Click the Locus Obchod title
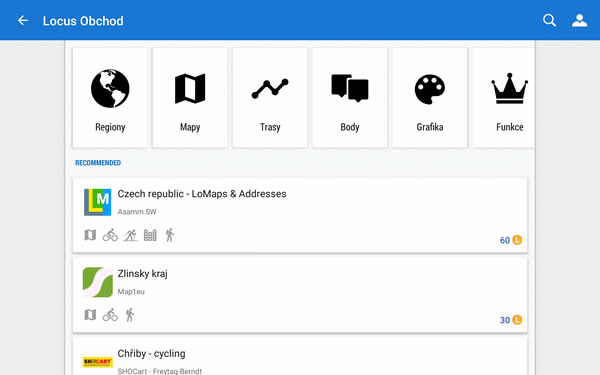This screenshot has height=375, width=600. coord(83,21)
